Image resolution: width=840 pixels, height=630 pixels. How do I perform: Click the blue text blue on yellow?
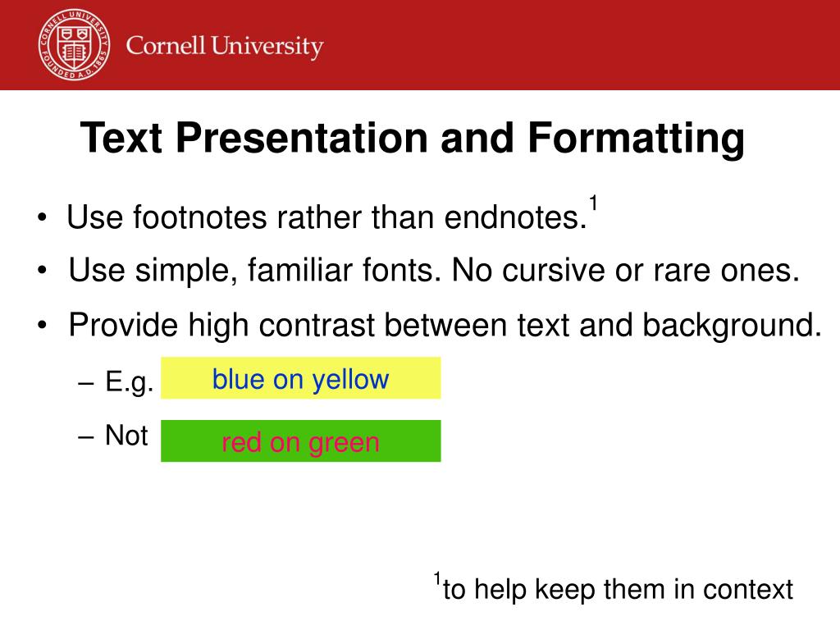pyautogui.click(x=300, y=379)
